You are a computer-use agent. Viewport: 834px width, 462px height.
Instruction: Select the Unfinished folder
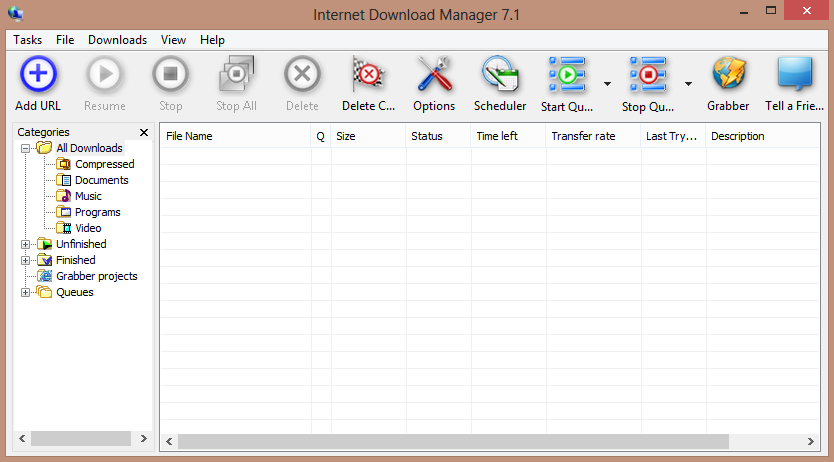pyautogui.click(x=72, y=244)
